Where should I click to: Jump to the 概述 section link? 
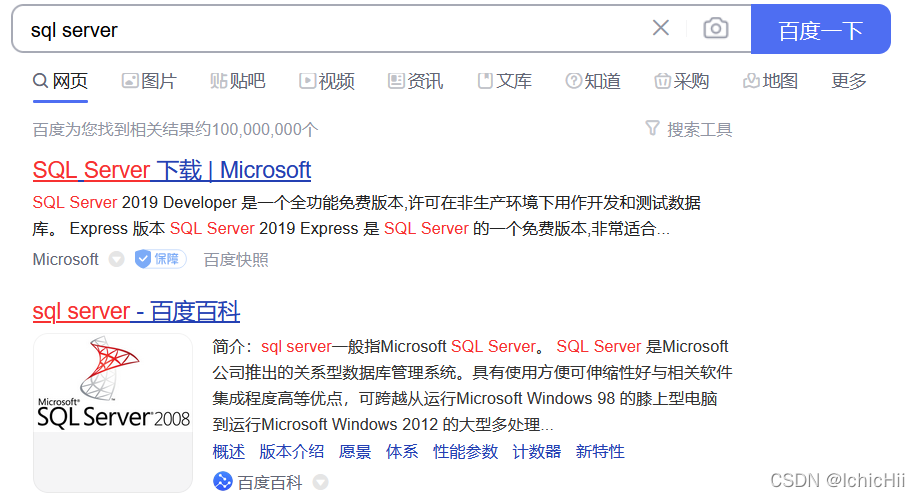[x=229, y=452]
